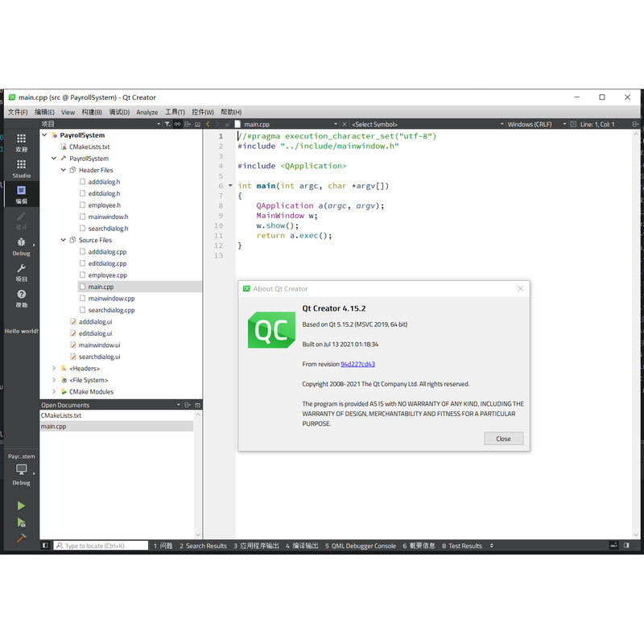This screenshot has width=644, height=644.
Task: Click the green Run button
Action: (x=22, y=506)
